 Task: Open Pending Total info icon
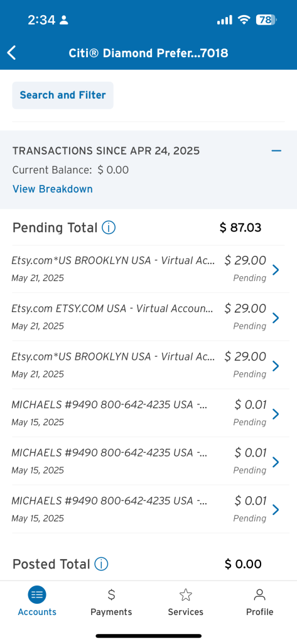(x=109, y=228)
